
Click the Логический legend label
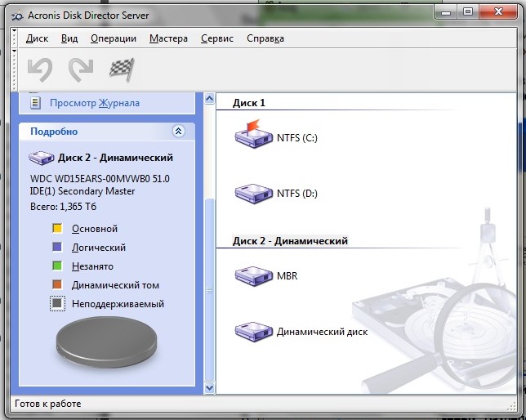99,248
